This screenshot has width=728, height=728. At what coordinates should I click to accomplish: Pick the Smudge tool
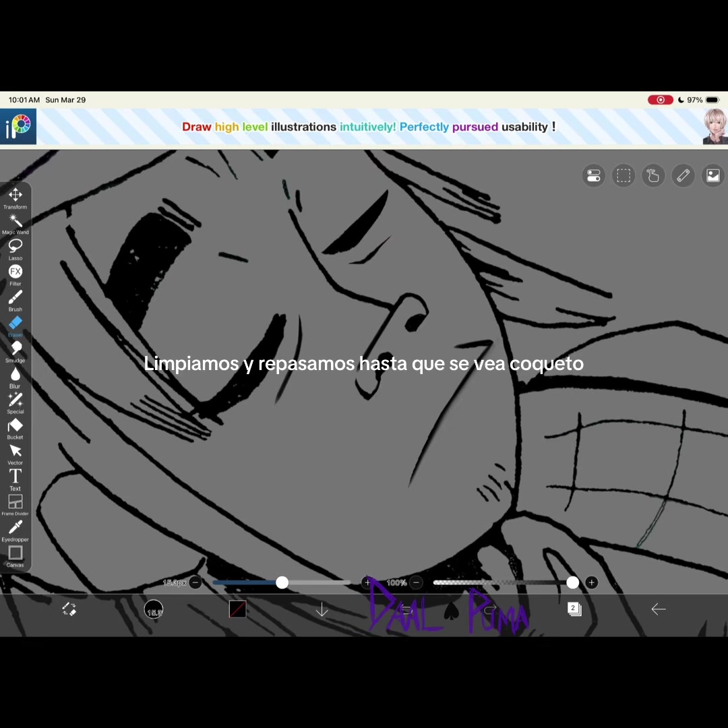tap(16, 352)
